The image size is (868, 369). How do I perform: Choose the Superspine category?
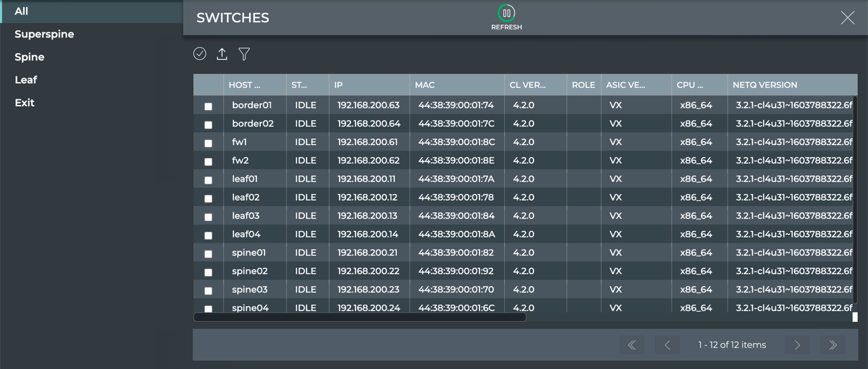click(x=45, y=34)
